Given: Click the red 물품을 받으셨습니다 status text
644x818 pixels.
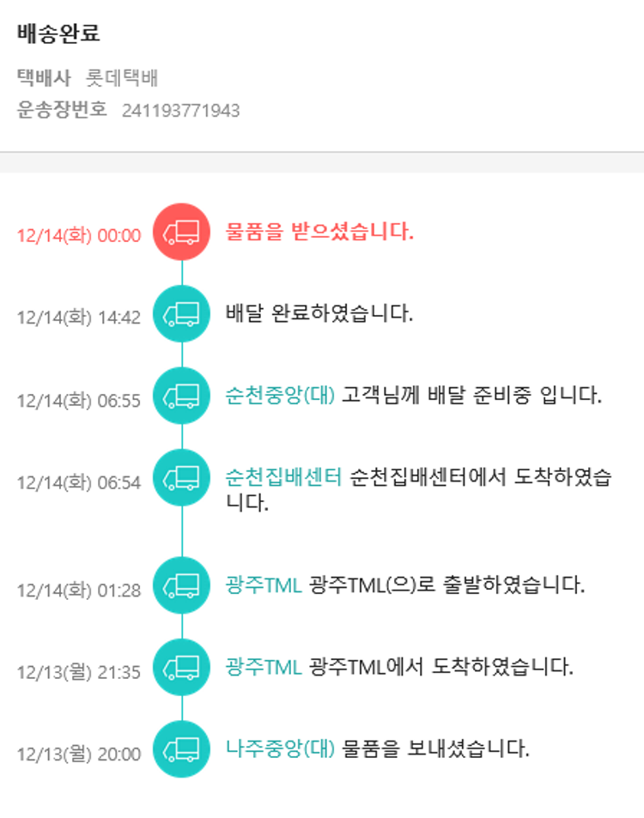Looking at the screenshot, I should 319,232.
